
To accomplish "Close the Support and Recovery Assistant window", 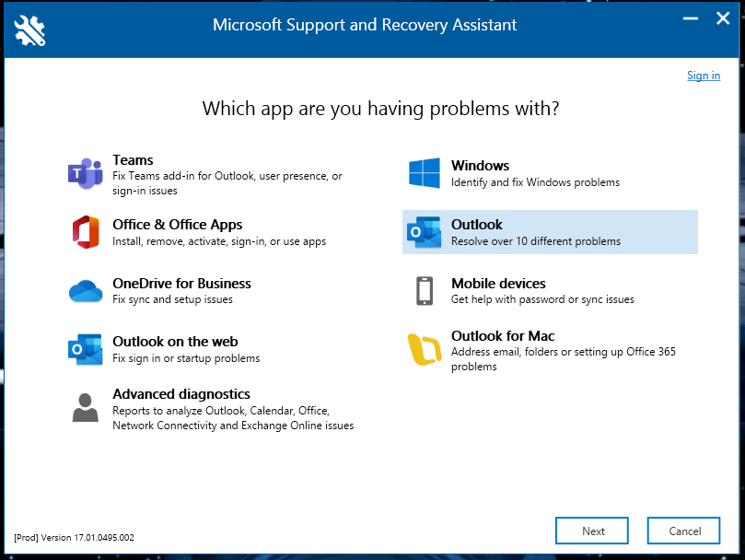I will [723, 18].
